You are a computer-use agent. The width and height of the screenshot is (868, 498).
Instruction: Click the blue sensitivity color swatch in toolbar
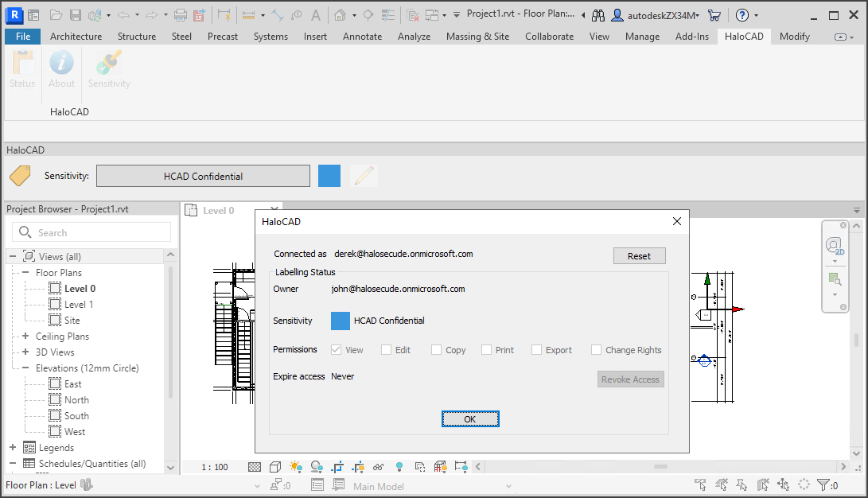(x=329, y=176)
